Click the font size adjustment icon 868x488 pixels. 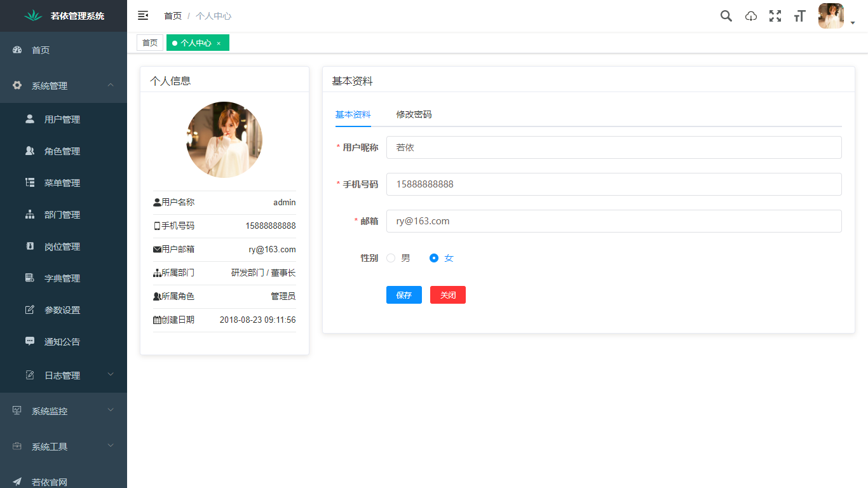(799, 16)
